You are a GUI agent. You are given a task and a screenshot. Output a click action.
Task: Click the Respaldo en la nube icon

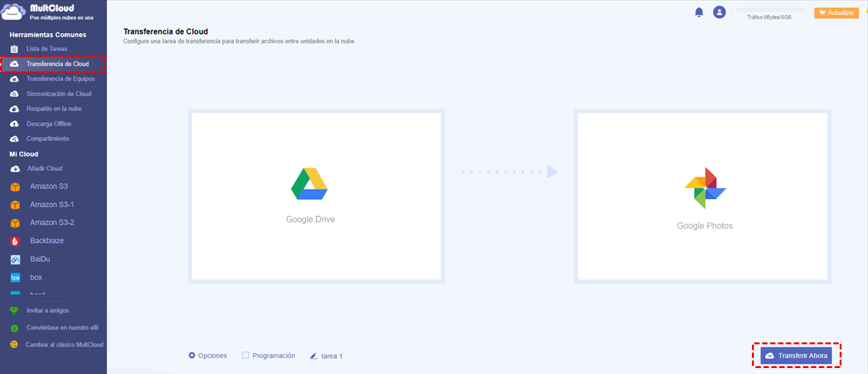(x=15, y=108)
